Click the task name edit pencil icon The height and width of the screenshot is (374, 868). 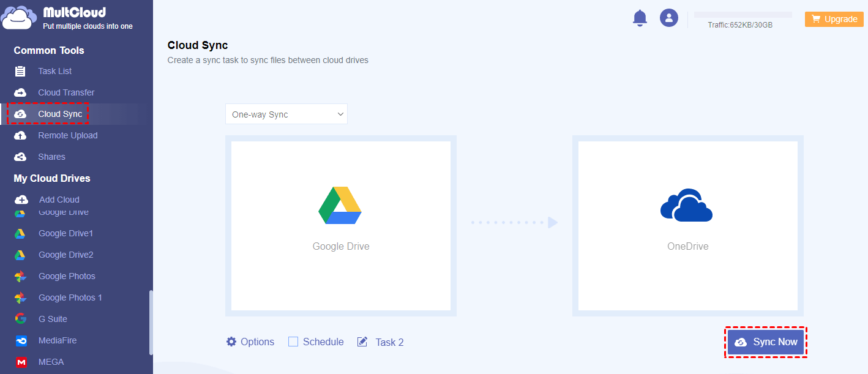click(x=362, y=342)
